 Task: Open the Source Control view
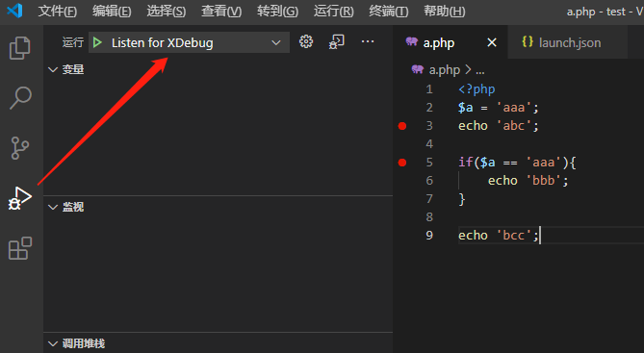point(19,148)
